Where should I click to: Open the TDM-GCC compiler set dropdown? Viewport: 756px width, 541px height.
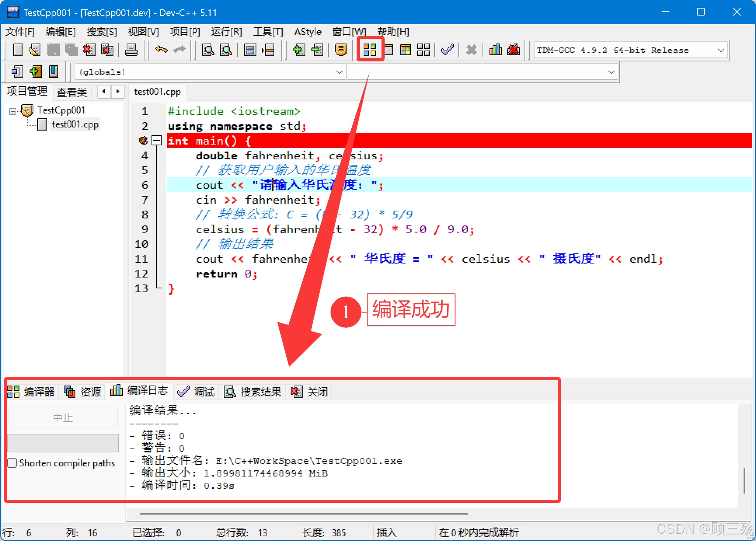[x=721, y=50]
